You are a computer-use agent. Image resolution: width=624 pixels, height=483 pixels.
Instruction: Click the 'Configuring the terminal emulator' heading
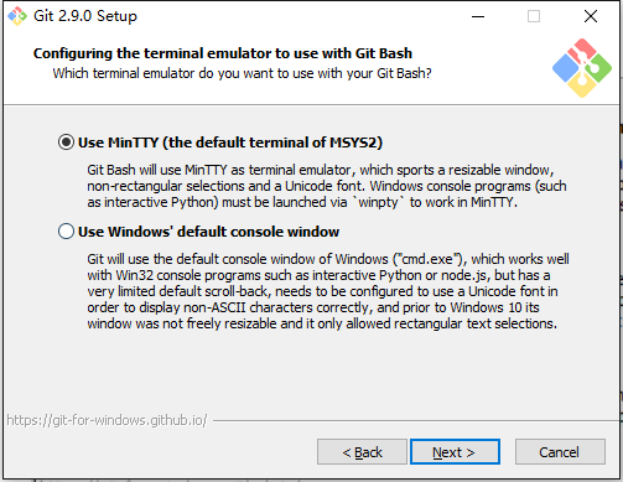(x=222, y=53)
